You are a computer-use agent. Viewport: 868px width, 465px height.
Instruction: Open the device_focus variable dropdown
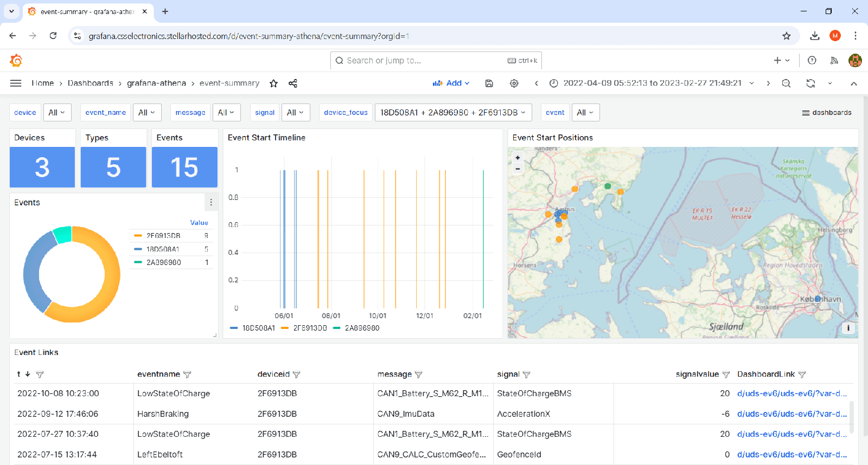453,112
